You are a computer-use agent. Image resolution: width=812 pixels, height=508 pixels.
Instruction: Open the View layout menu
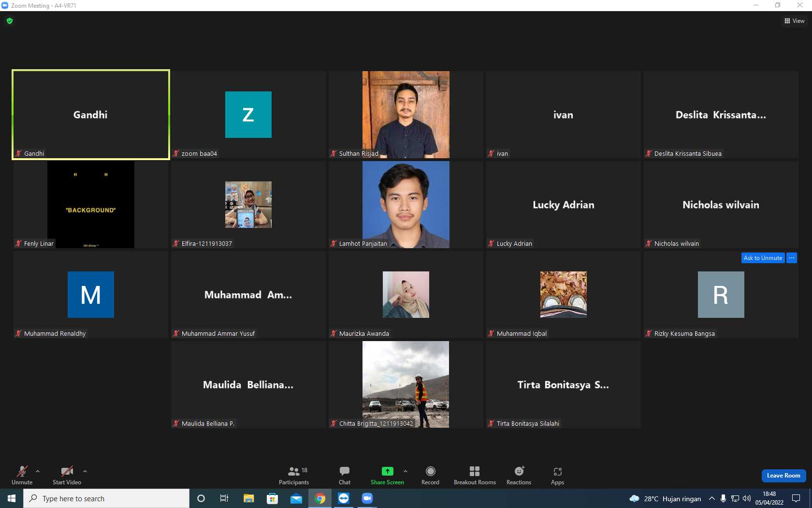point(794,21)
